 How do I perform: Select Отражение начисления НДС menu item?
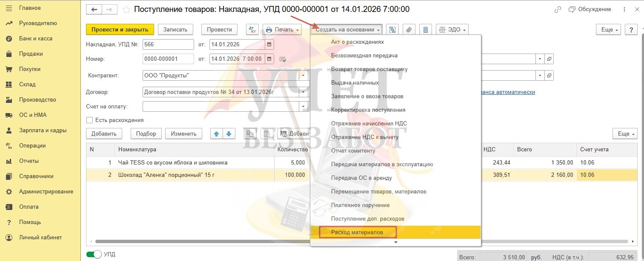396,124
